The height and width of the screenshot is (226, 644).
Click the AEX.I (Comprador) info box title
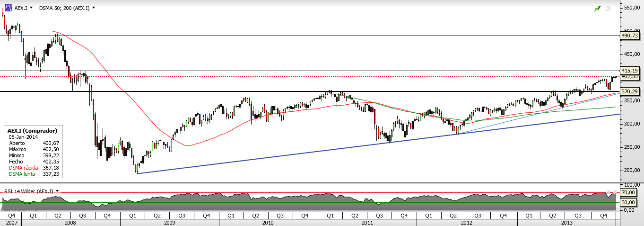tap(33, 130)
